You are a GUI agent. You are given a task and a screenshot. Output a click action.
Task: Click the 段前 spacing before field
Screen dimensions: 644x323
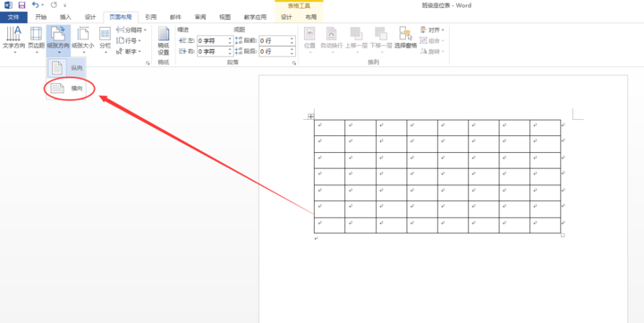coord(274,40)
